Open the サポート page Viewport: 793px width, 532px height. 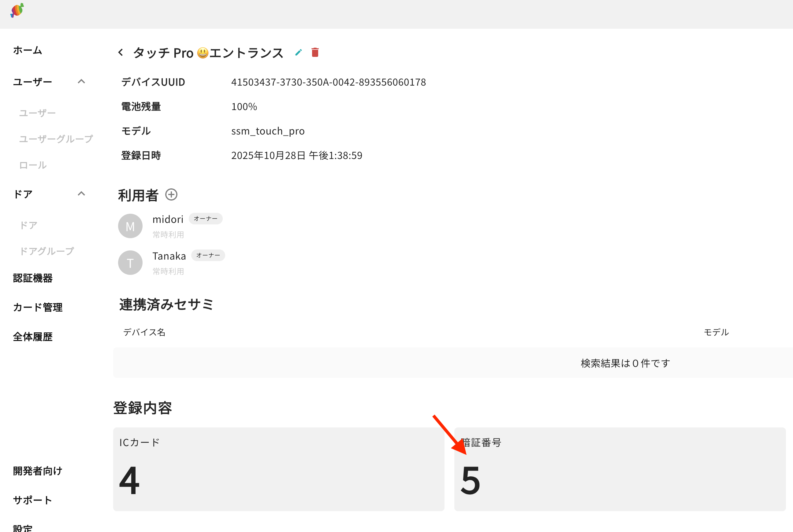pos(32,499)
